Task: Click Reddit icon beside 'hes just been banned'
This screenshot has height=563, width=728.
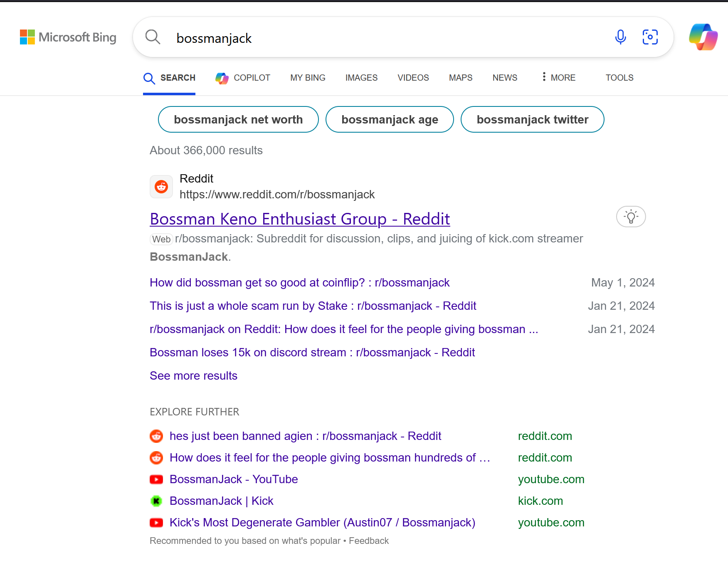Action: point(156,436)
